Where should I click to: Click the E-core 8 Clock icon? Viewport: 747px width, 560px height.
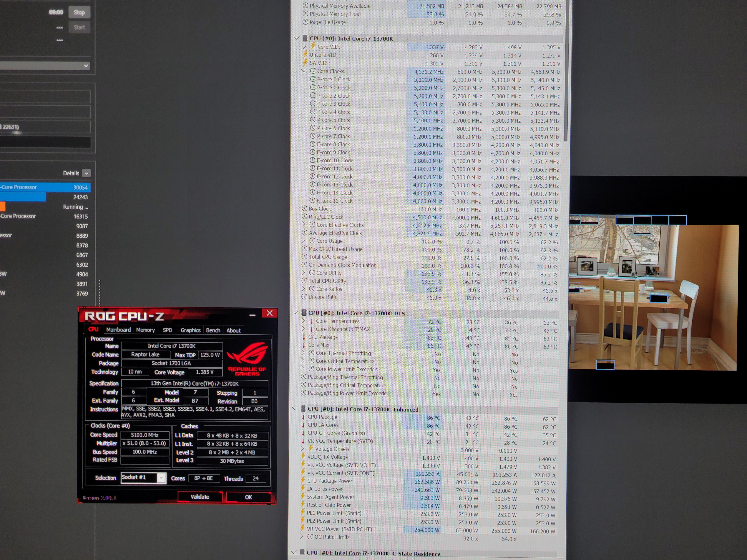click(x=313, y=144)
